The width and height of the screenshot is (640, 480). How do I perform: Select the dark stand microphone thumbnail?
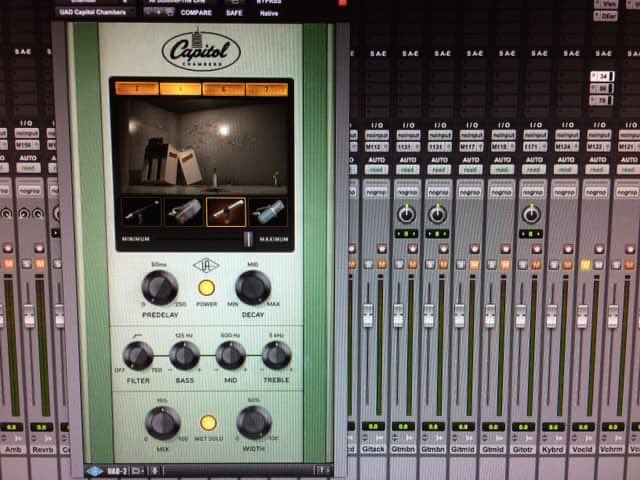[x=140, y=212]
